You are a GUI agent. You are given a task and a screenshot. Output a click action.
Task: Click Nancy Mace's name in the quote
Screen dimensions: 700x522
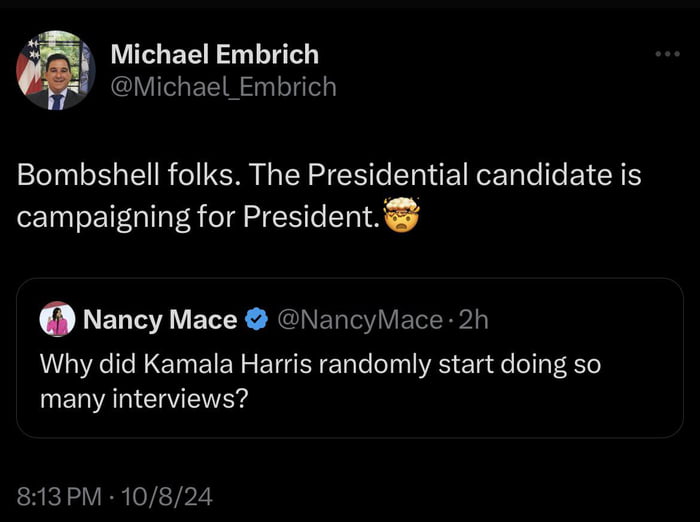click(x=160, y=320)
